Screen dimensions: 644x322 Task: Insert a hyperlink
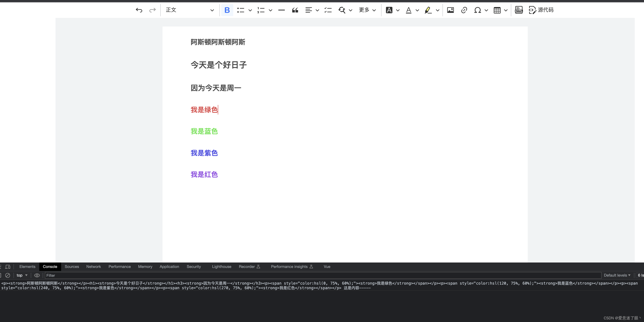(464, 10)
